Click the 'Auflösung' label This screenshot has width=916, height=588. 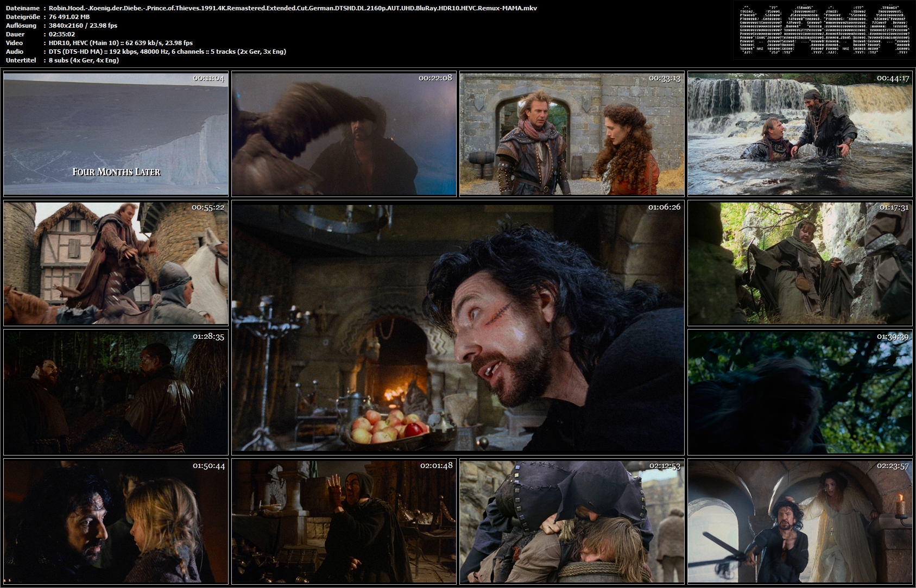tap(21, 26)
